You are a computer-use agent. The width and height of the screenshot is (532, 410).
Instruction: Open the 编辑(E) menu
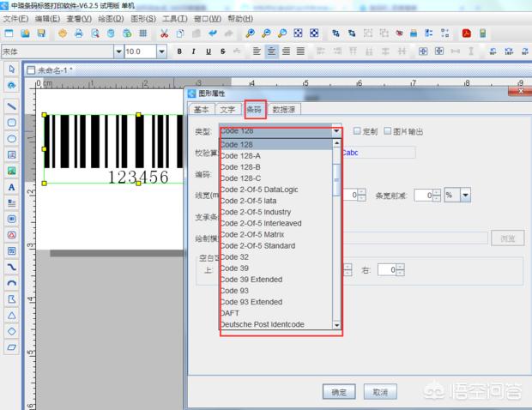pyautogui.click(x=47, y=19)
